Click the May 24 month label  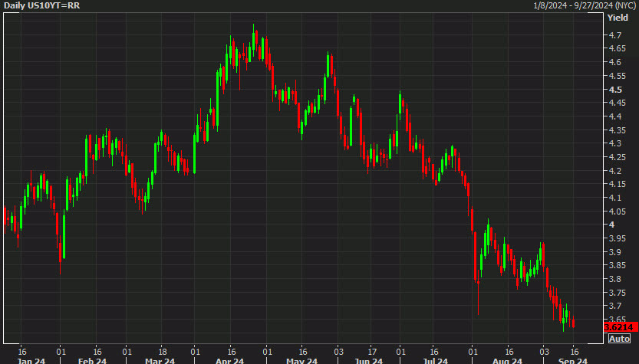coord(301,360)
